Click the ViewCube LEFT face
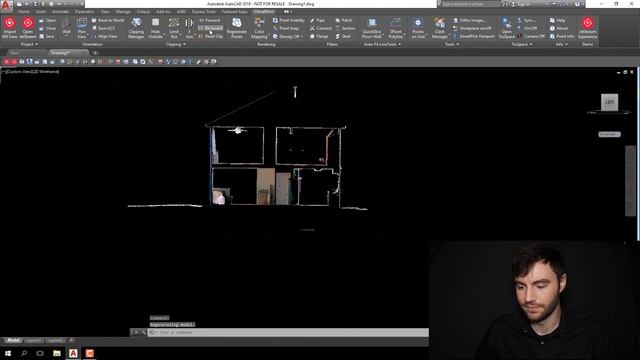Screen dimensions: 640x360 609,102
